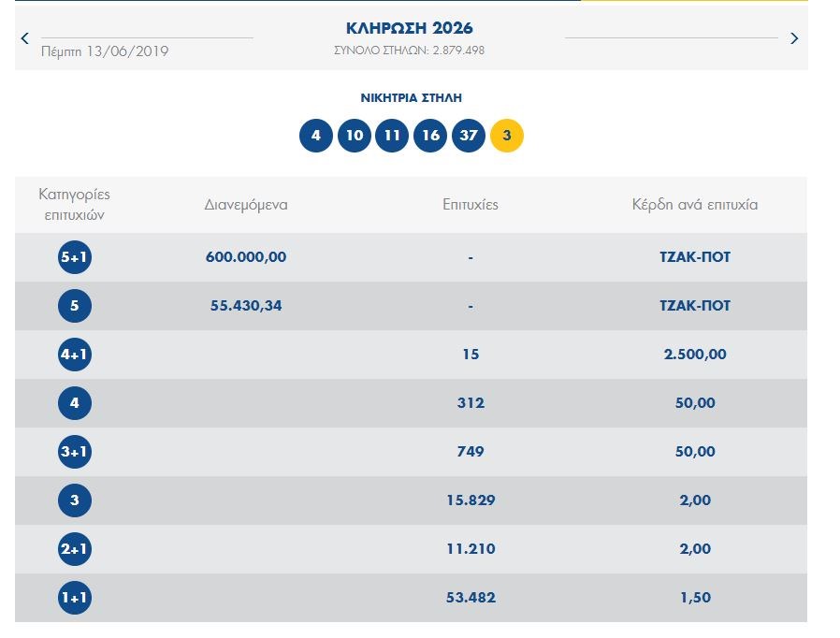Click winning number ball 16
Image resolution: width=840 pixels, height=638 pixels.
coord(430,136)
